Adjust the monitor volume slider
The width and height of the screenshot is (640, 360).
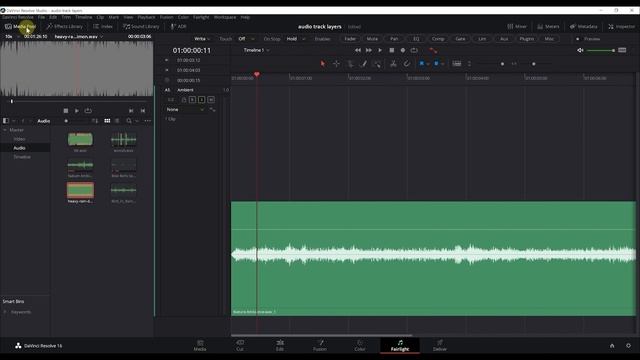600,50
